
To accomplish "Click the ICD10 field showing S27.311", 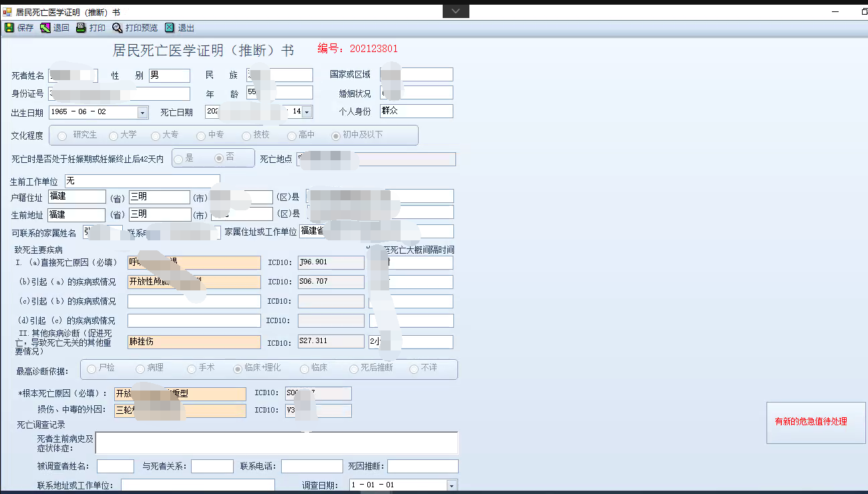I will 331,342.
